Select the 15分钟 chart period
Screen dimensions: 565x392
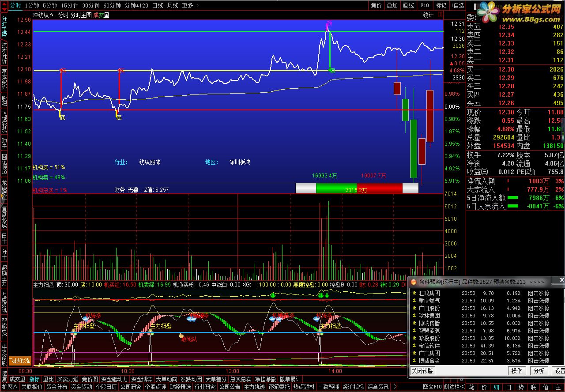(70, 5)
